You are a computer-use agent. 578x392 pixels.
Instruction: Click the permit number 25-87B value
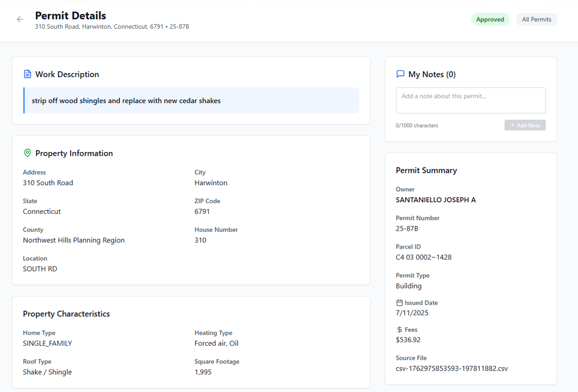click(407, 229)
